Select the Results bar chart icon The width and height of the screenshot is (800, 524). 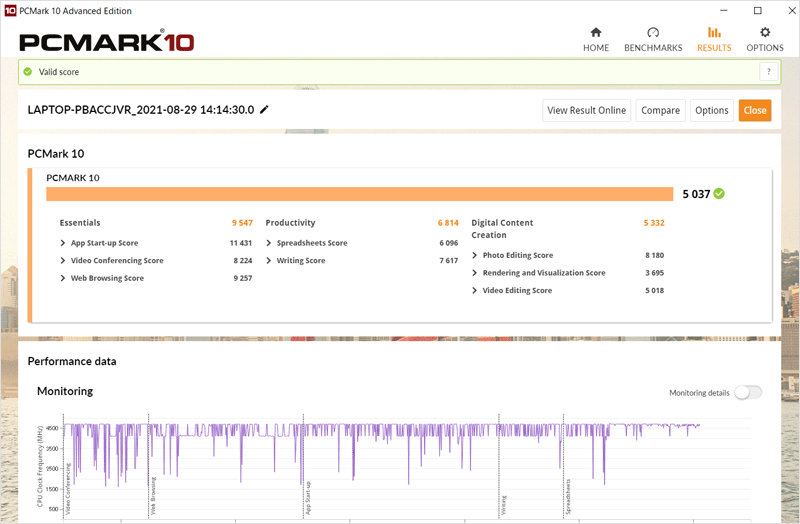(714, 33)
